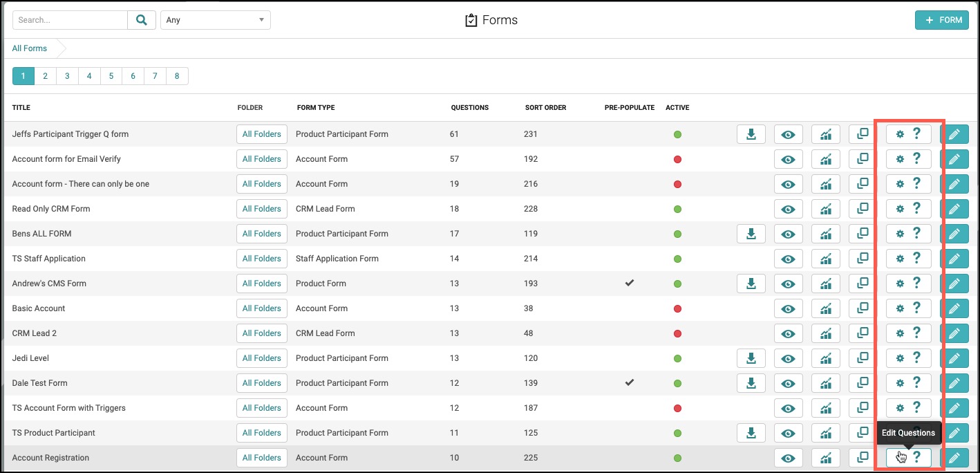The width and height of the screenshot is (980, 473).
Task: Click pre-populate checkmark for Andrew's CMS Form
Action: [x=630, y=283]
